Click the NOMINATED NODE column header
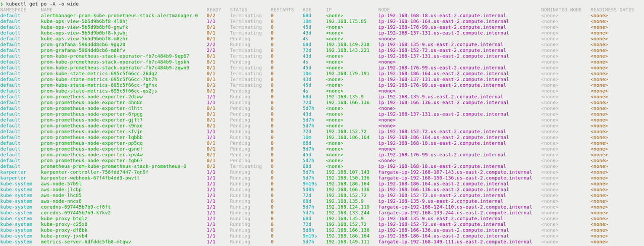Image resolution: width=644 pixels, height=246 pixels. coord(561,10)
